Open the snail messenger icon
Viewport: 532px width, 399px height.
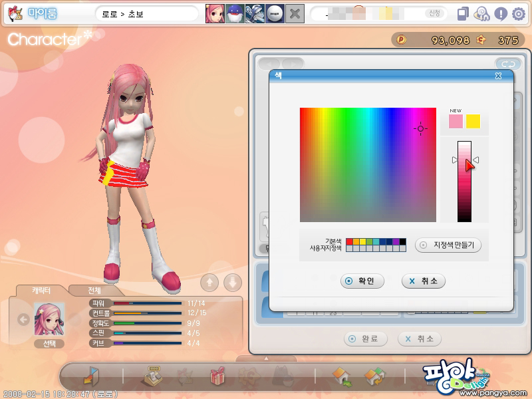pyautogui.click(x=481, y=14)
